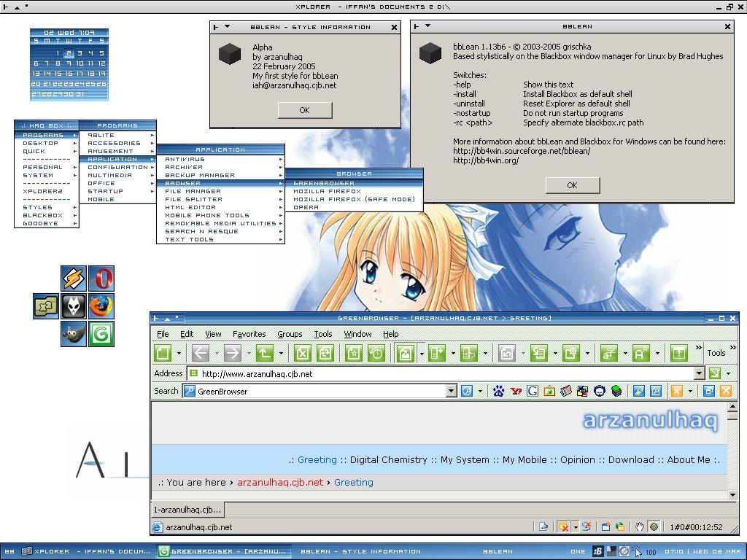Click the Up-level arrow icon in GreenBrowser toolbar
Screen dimensions: 747x560
click(264, 353)
